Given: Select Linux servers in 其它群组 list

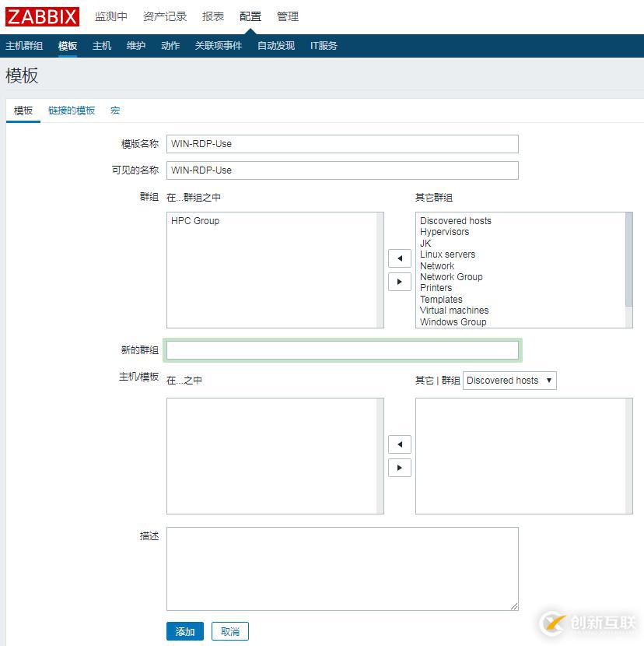Looking at the screenshot, I should [x=447, y=254].
